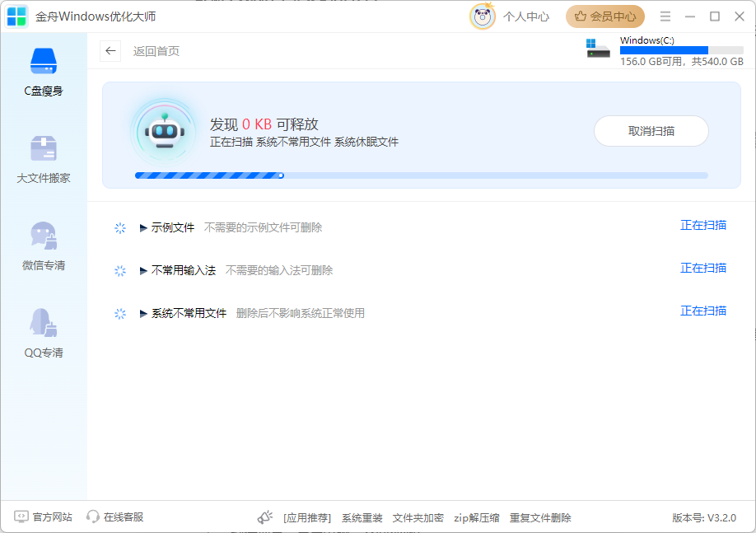Click the spinner icon beside 示例文件
This screenshot has height=533, width=756.
point(120,227)
